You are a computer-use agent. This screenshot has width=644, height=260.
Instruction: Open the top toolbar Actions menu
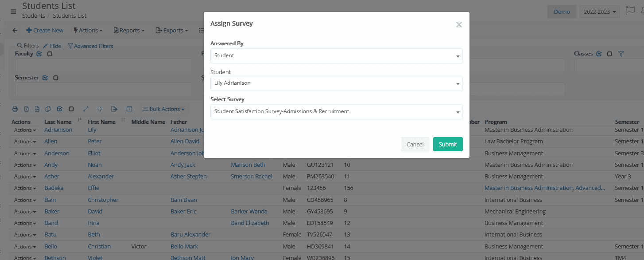88,31
